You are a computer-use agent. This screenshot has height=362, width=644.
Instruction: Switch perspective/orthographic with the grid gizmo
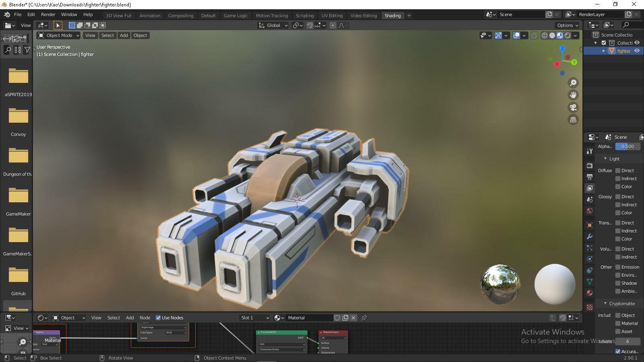coord(573,119)
